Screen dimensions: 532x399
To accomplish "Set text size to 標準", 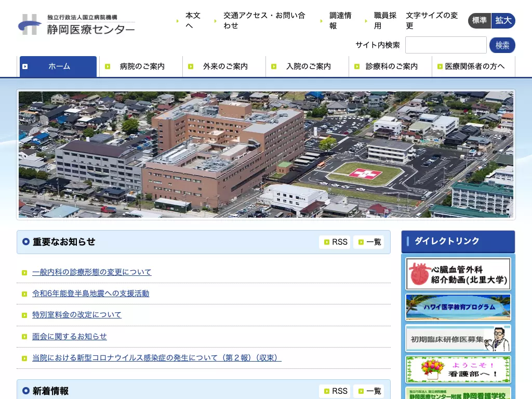I will coord(480,20).
